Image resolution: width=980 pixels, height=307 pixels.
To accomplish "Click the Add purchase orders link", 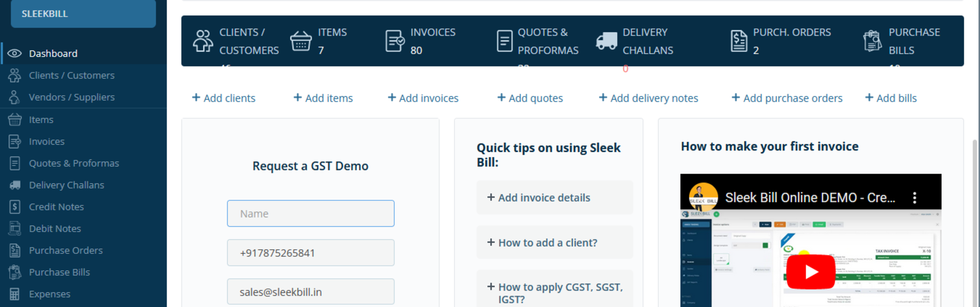I will pos(787,98).
